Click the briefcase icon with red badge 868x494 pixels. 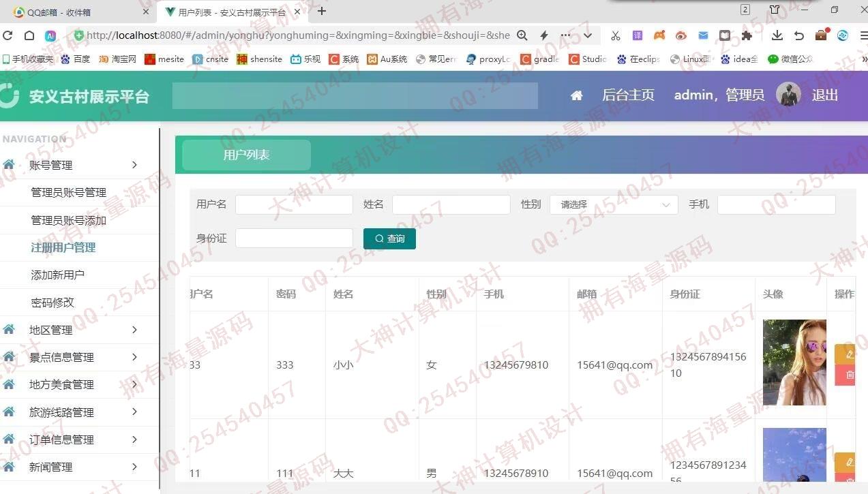pyautogui.click(x=822, y=35)
